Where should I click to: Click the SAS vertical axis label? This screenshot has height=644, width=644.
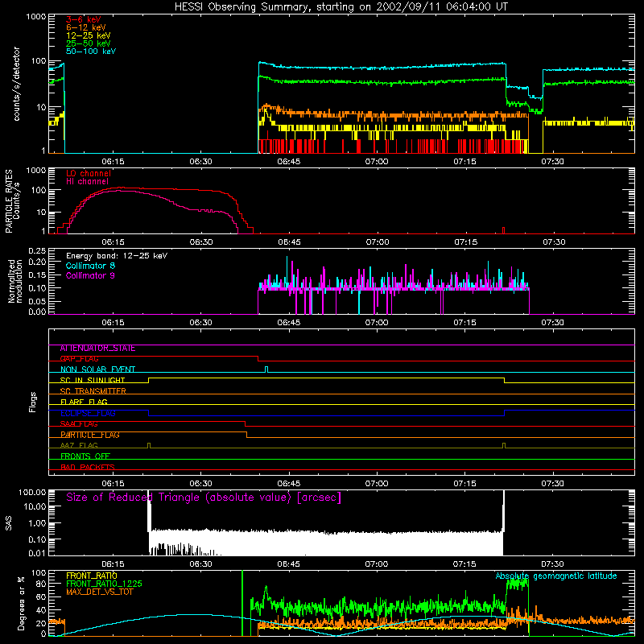pyautogui.click(x=9, y=523)
